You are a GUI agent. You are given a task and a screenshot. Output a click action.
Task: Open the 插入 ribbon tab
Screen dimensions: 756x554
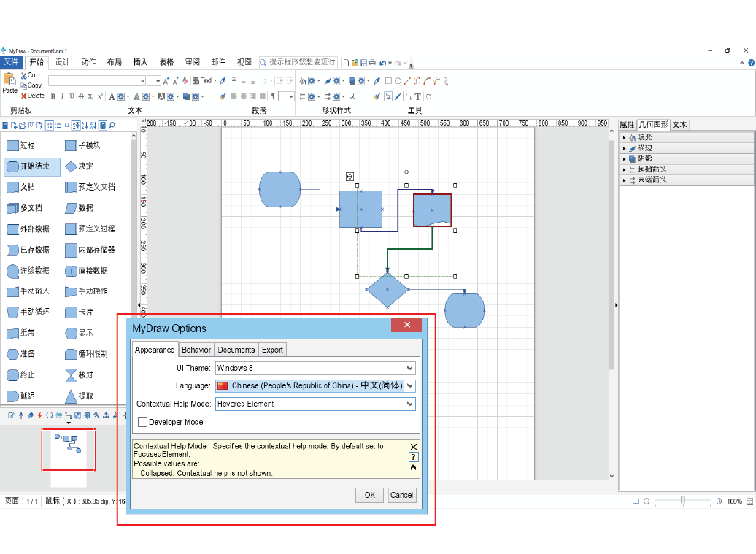click(140, 63)
